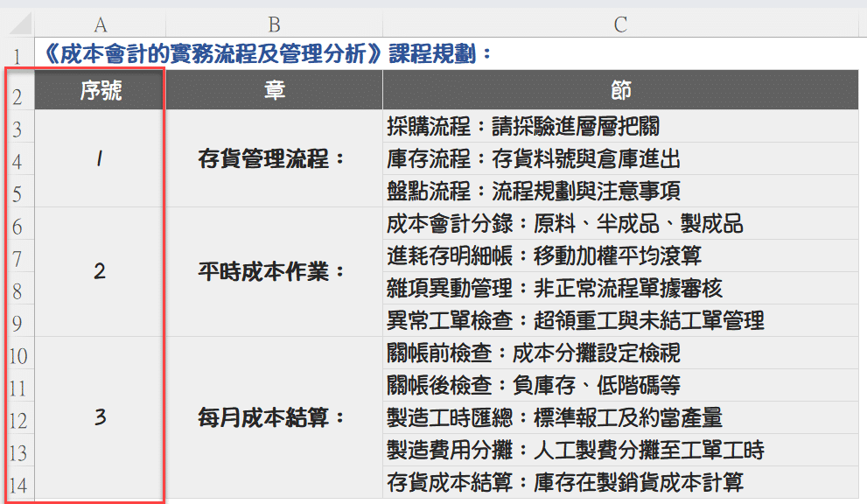This screenshot has height=504, width=867.
Task: Click cell 成本會計分錄：原料、半成品、製成品
Action: tap(620, 223)
